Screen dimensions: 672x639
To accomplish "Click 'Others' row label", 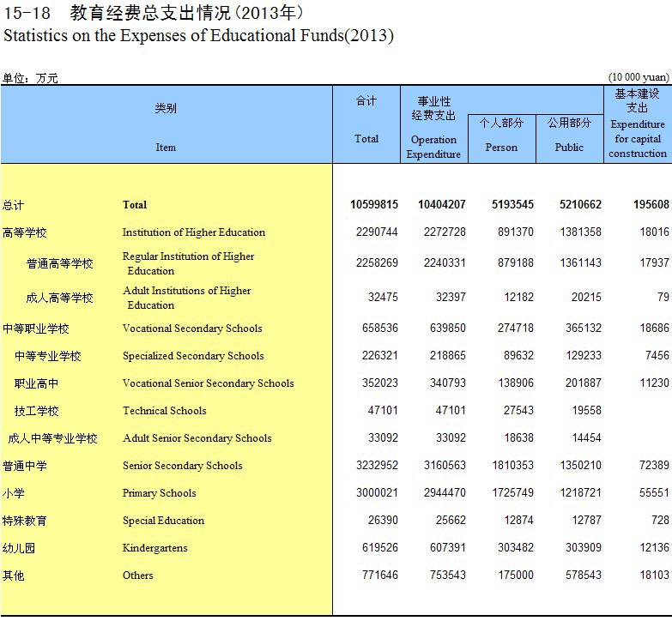I will [x=137, y=576].
